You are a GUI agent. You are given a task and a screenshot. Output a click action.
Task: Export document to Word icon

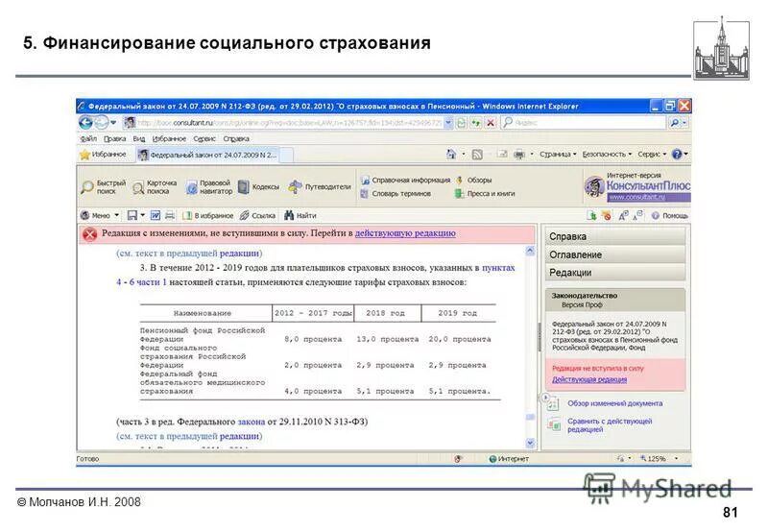tap(156, 215)
